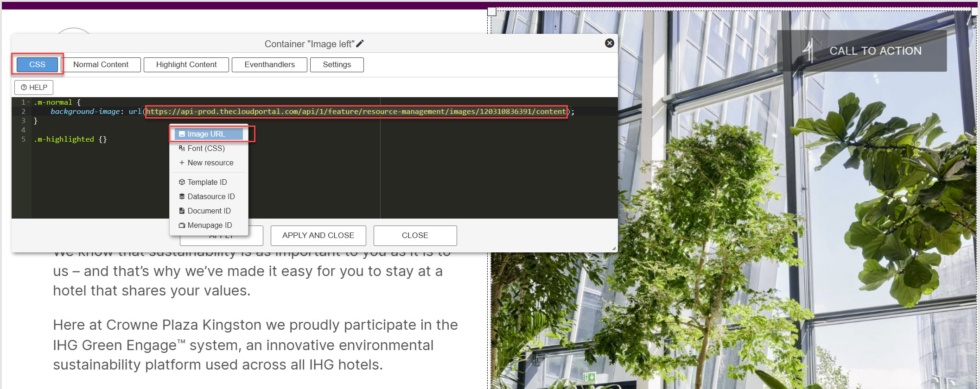
Task: Go to the Eventhandlers tab
Action: pyautogui.click(x=269, y=65)
